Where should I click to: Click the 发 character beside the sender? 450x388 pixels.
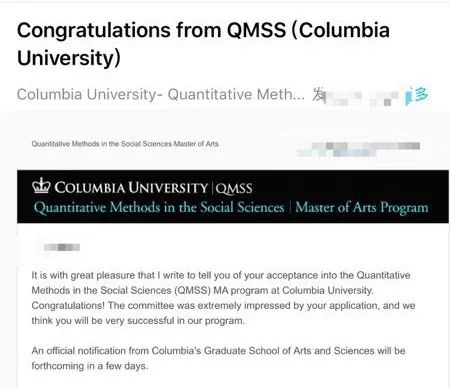tap(319, 95)
